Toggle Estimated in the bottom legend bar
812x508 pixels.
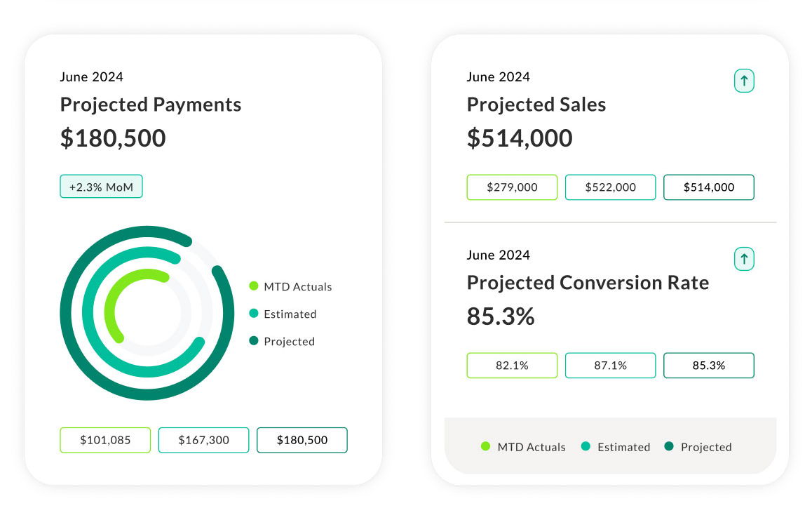(616, 447)
